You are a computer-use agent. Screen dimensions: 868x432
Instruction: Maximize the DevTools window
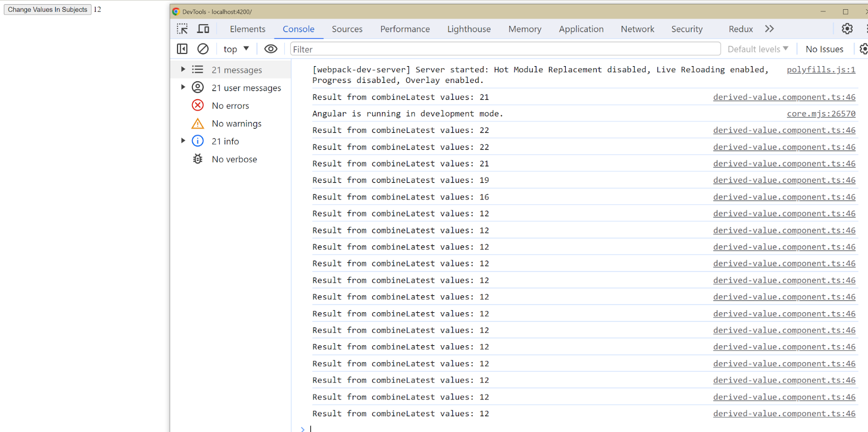click(x=845, y=11)
